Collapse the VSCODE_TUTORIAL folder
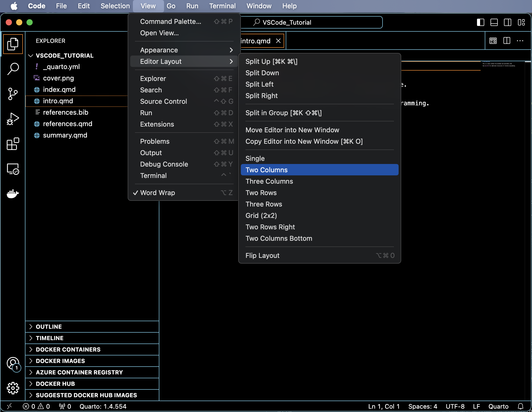 [x=31, y=56]
